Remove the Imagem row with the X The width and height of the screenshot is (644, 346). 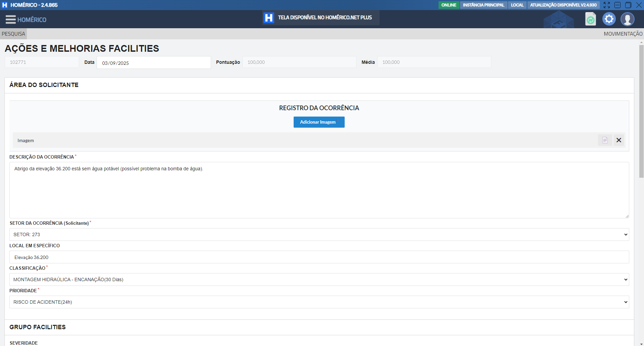click(x=619, y=140)
